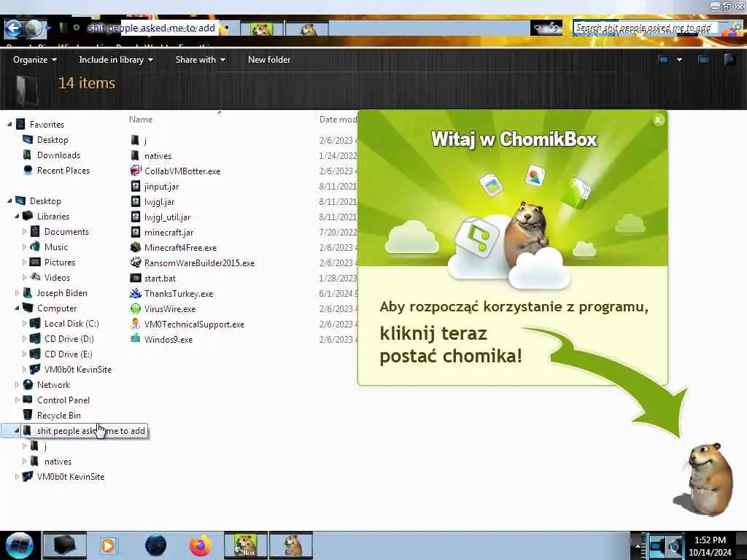Expand the Network tree node
747x560 pixels.
(18, 384)
